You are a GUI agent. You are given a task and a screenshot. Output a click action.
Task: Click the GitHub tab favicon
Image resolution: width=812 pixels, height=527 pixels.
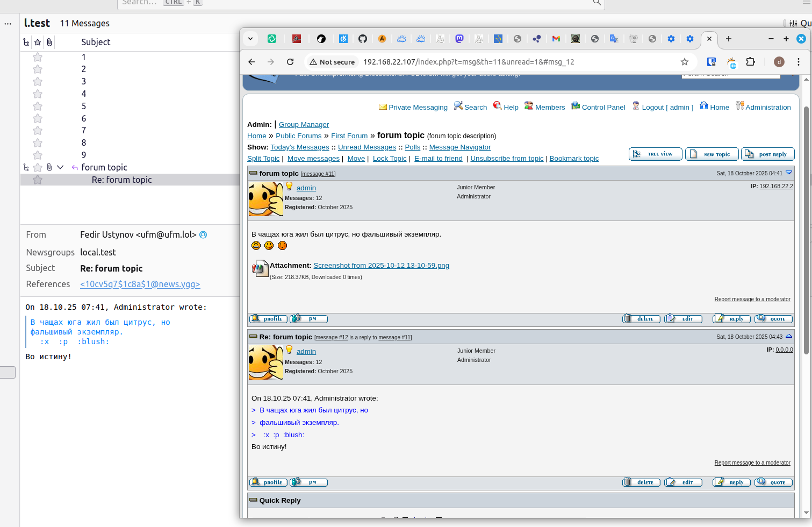tap(363, 39)
